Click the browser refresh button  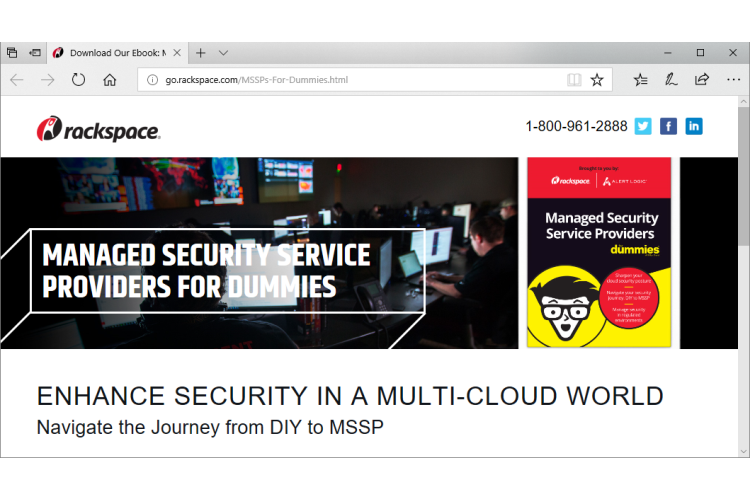[x=78, y=80]
